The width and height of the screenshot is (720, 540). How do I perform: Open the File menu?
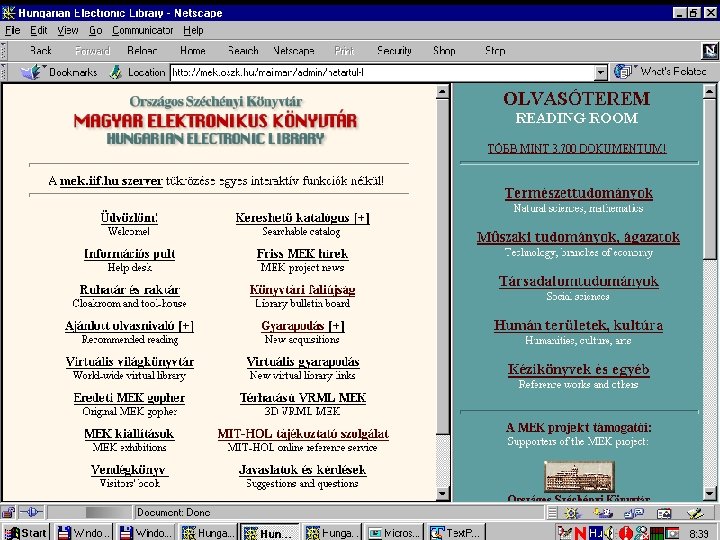12,30
